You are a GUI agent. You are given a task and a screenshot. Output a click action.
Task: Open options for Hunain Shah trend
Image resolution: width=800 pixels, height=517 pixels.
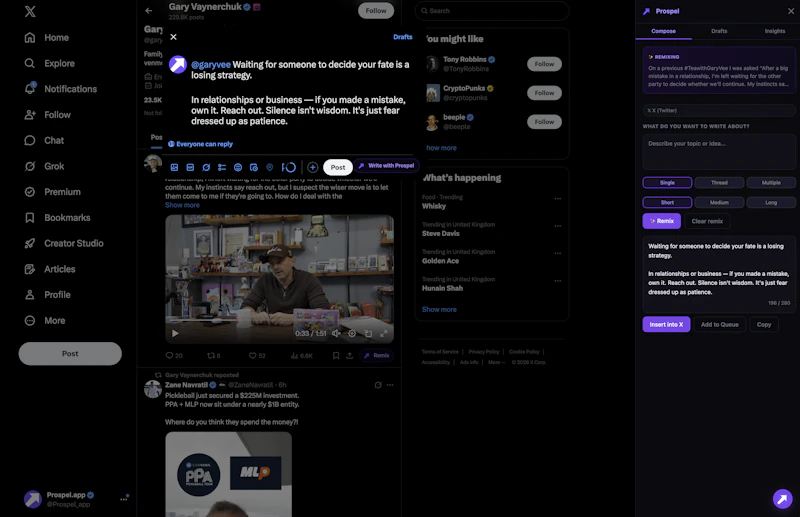558,281
